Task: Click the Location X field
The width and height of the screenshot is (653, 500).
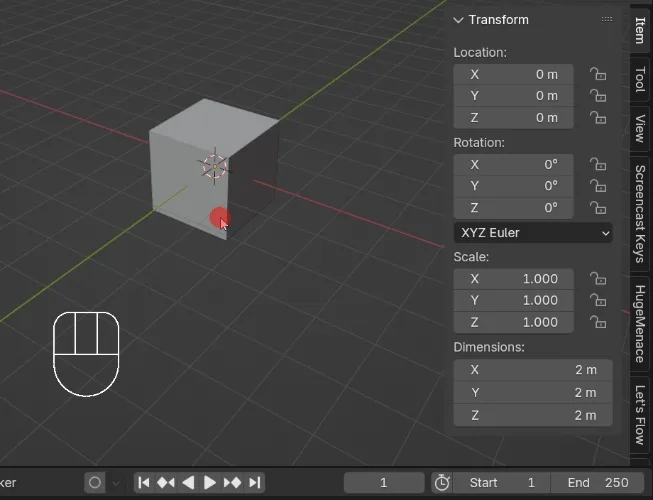Action: pos(513,75)
